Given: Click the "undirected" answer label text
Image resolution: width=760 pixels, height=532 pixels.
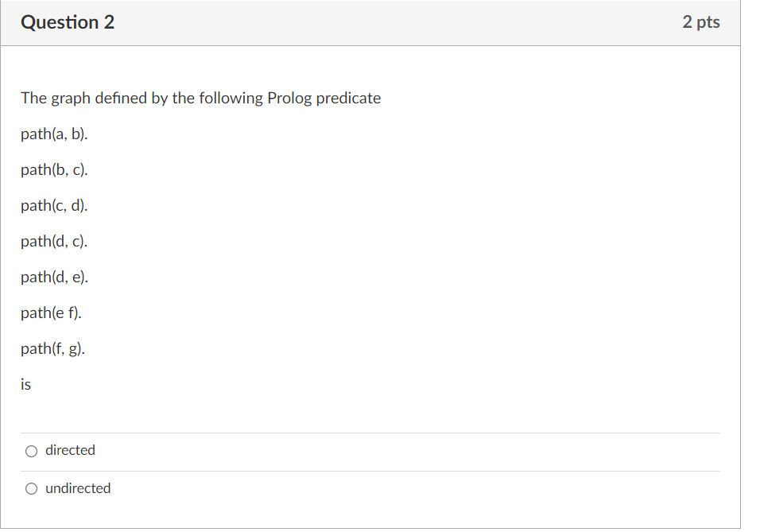Looking at the screenshot, I should pyautogui.click(x=78, y=488).
